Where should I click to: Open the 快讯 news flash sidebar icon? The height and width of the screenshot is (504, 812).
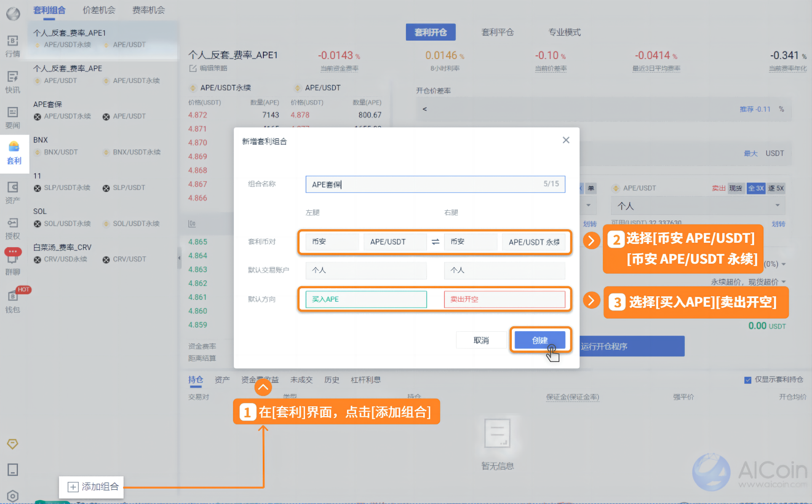coord(13,82)
